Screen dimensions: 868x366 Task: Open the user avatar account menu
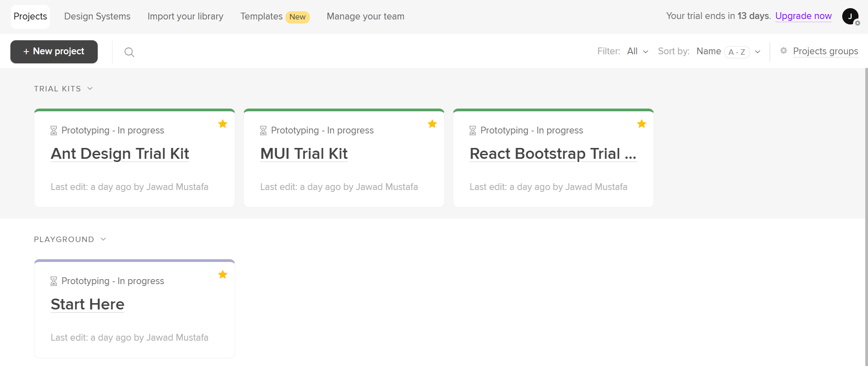(x=850, y=16)
